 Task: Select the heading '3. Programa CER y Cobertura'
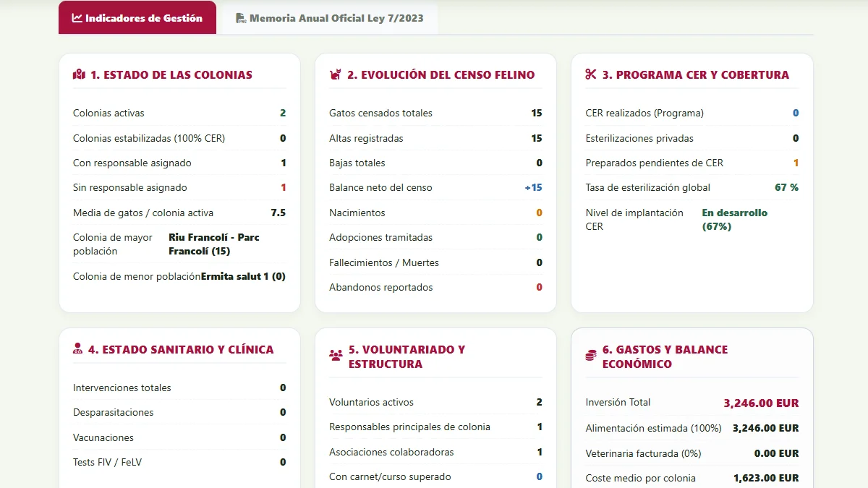696,74
